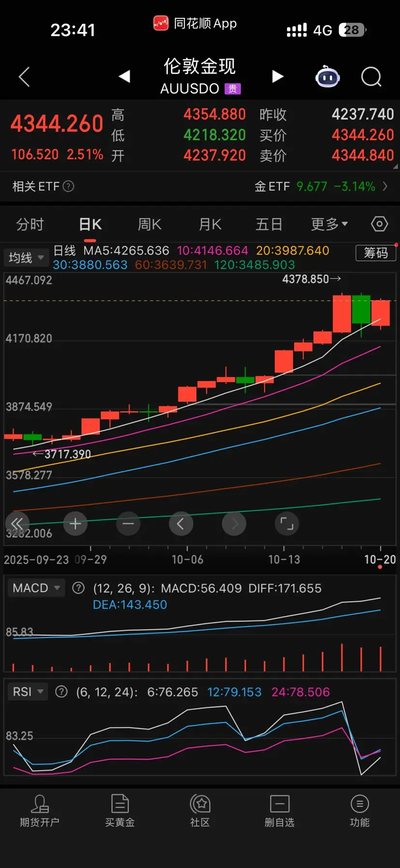Switch to 月K tab
Screen dimensions: 400x868
pos(210,224)
